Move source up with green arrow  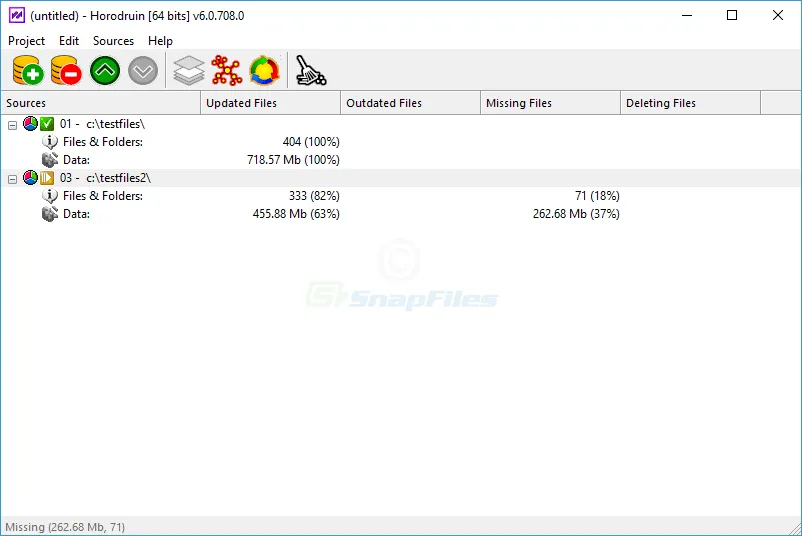tap(105, 70)
